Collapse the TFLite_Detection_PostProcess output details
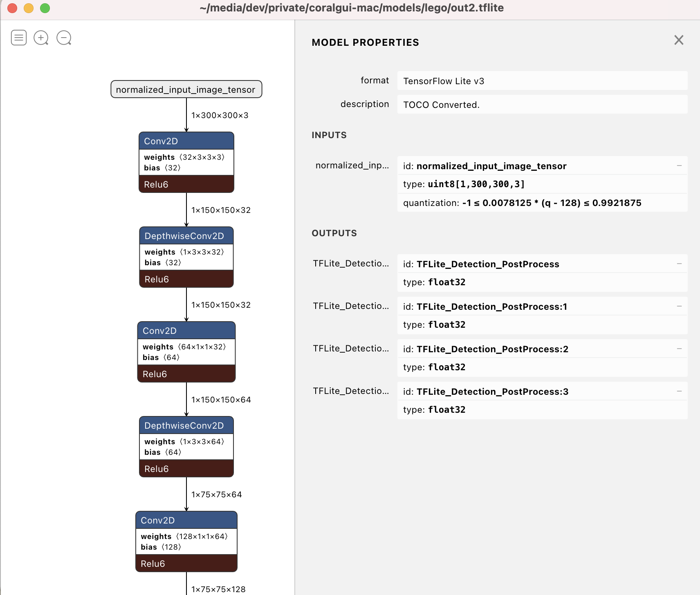This screenshot has width=700, height=595. tap(679, 264)
